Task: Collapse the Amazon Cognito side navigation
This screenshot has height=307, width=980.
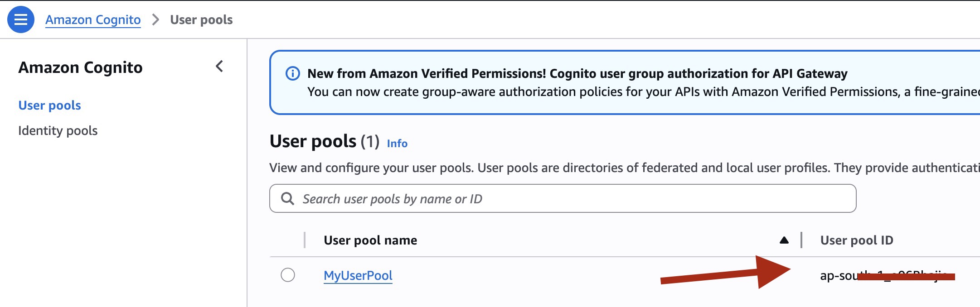Action: pos(219,67)
